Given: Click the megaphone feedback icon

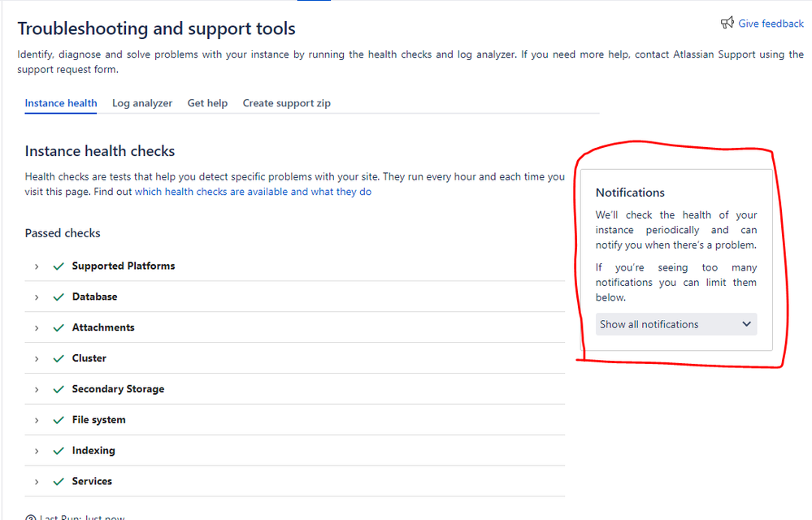Looking at the screenshot, I should (727, 24).
